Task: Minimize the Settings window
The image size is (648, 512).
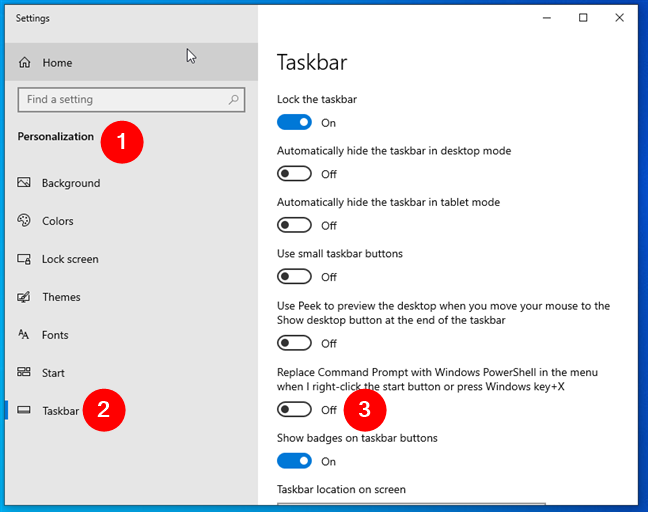Action: click(x=547, y=18)
